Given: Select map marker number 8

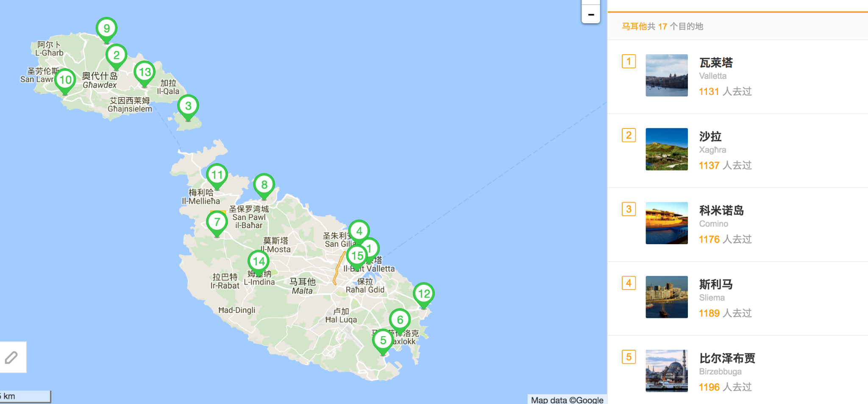Looking at the screenshot, I should [264, 185].
